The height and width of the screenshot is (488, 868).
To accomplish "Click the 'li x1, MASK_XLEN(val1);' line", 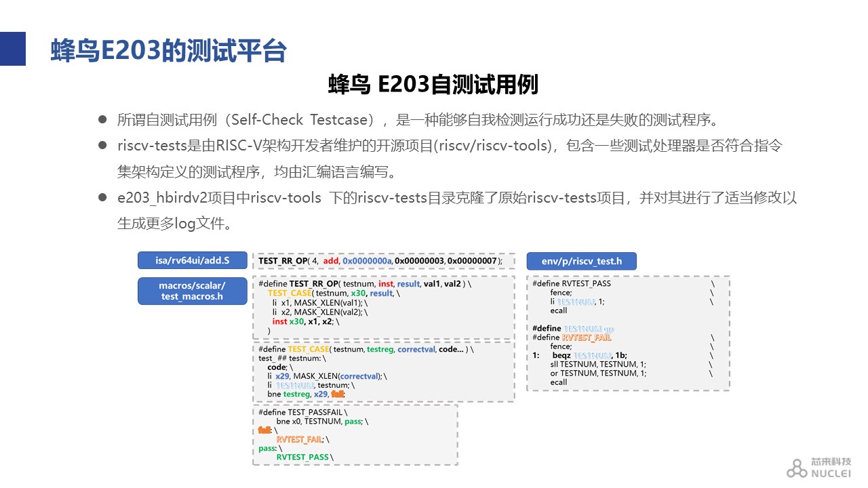I will pos(319,303).
